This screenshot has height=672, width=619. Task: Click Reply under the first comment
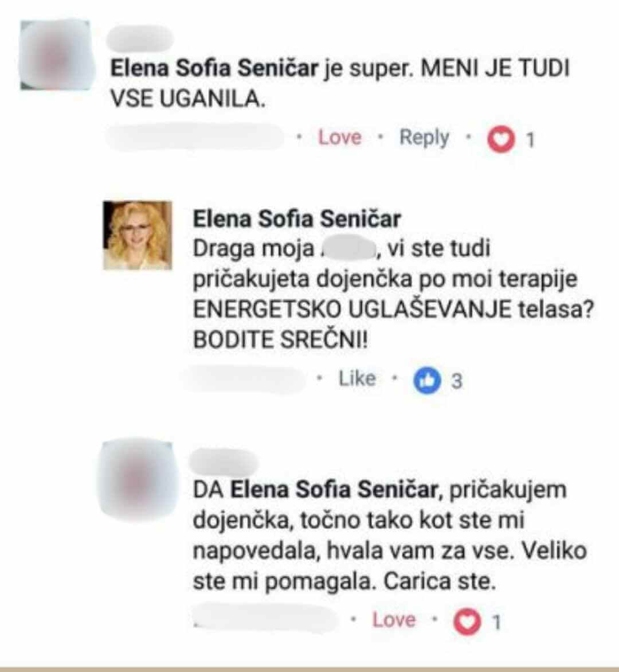point(424,138)
